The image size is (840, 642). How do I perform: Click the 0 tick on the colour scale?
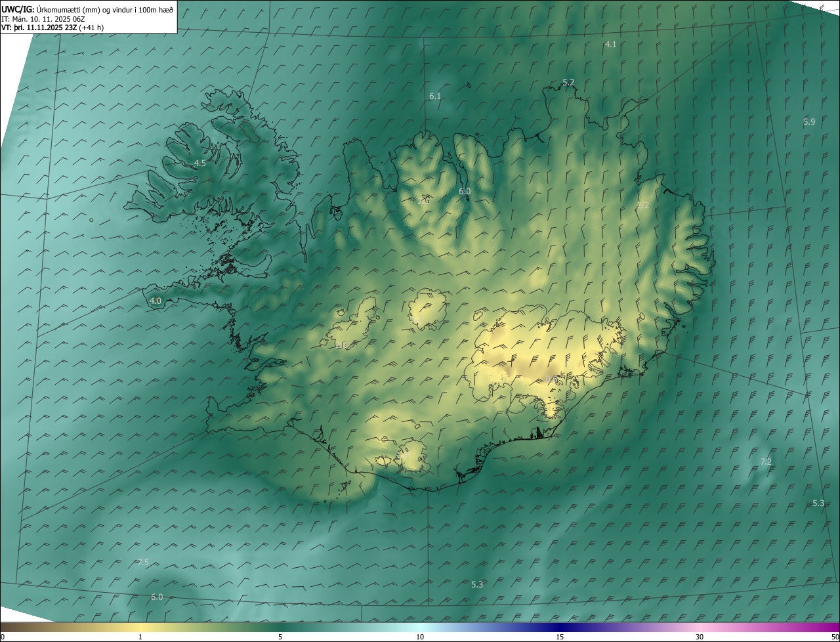(x=3, y=637)
